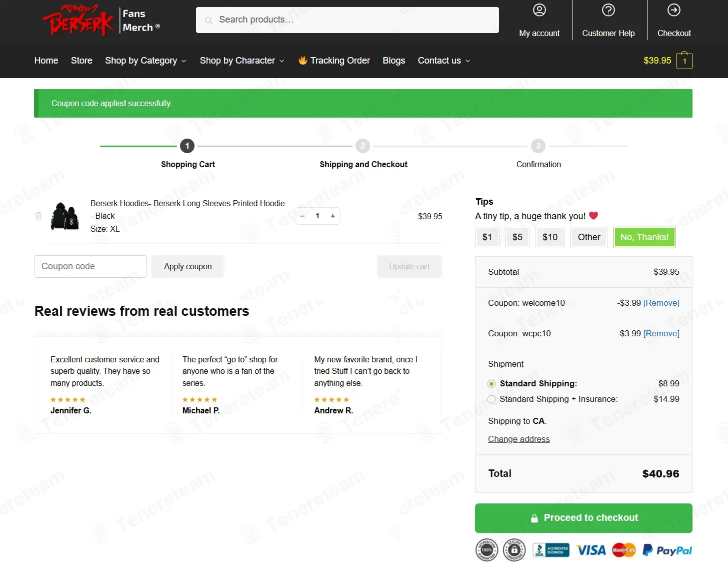The width and height of the screenshot is (728, 562).
Task: Click step 3 Confirmation circle
Action: click(538, 146)
